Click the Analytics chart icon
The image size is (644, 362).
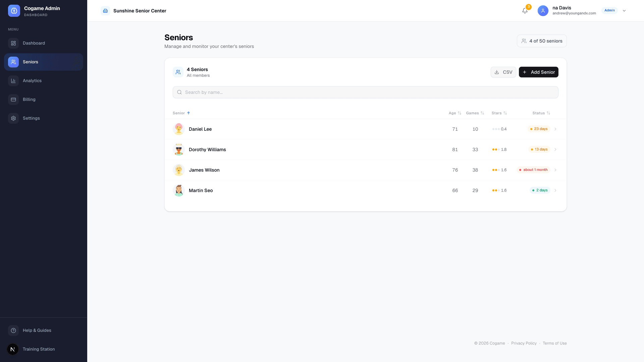pos(13,80)
